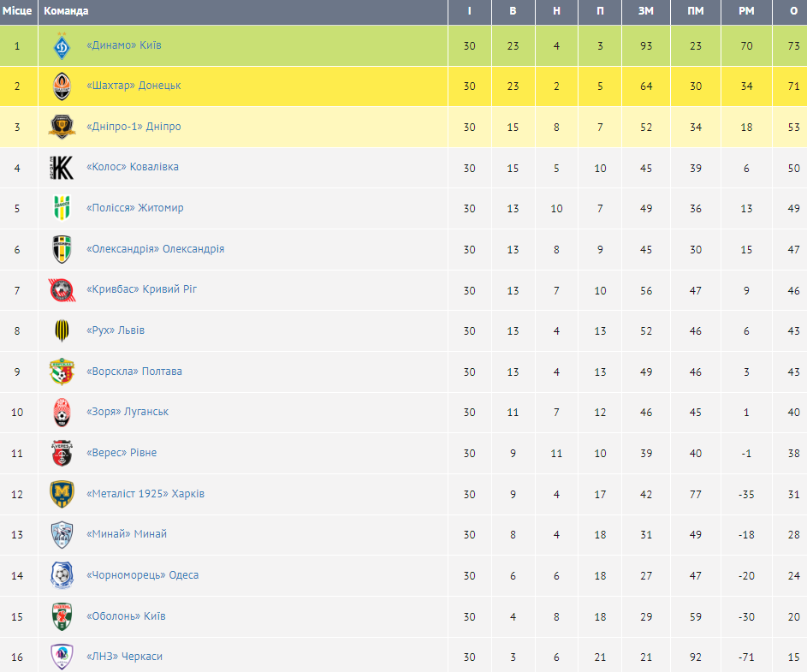Click the Zorya Luhansk club logo
This screenshot has width=807, height=672.
pyautogui.click(x=62, y=412)
